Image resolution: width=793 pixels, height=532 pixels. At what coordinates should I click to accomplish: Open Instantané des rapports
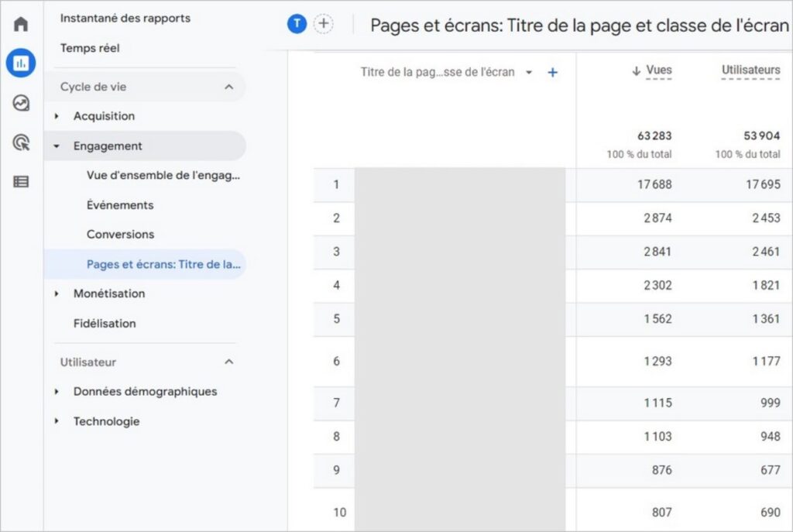click(x=125, y=18)
